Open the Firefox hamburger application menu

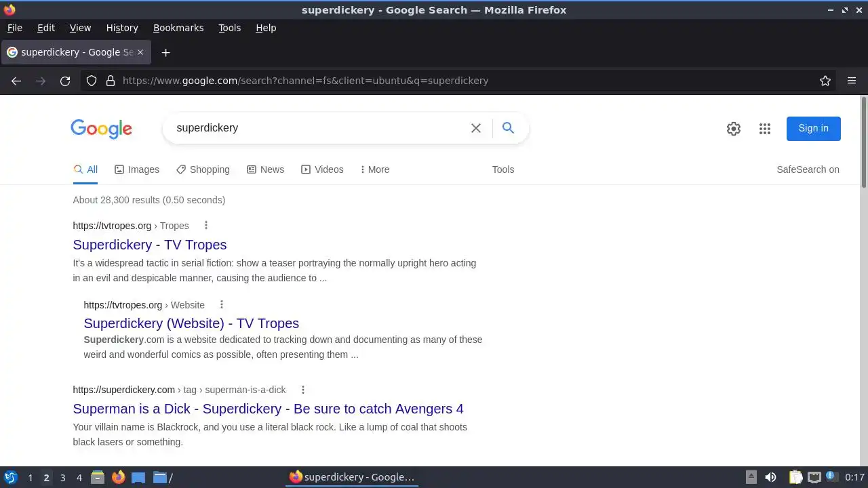(852, 81)
